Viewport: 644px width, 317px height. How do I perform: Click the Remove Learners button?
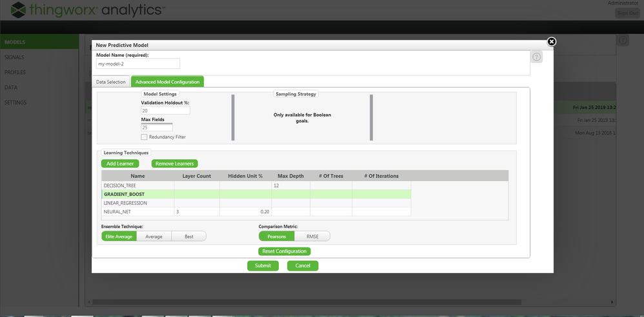point(174,164)
